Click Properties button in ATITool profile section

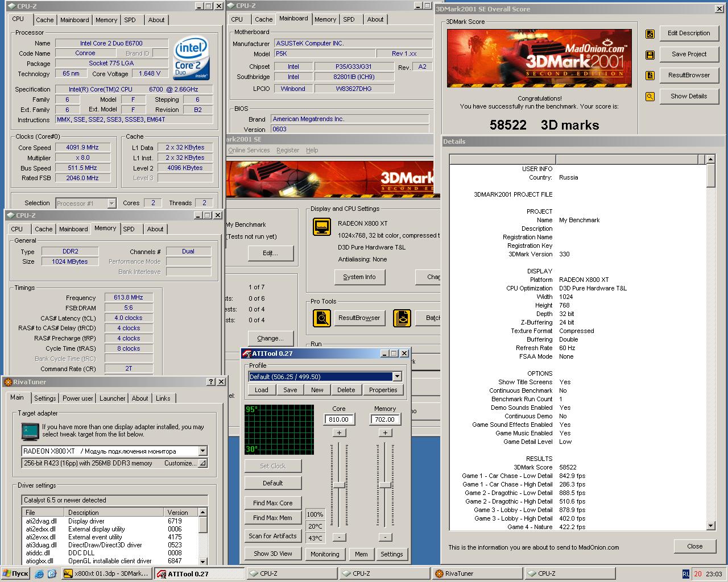pyautogui.click(x=383, y=390)
